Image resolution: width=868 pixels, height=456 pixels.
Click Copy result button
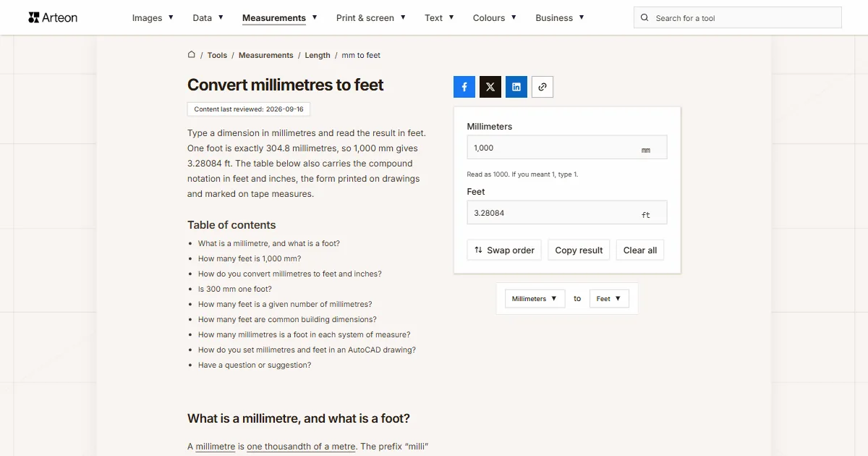click(579, 250)
